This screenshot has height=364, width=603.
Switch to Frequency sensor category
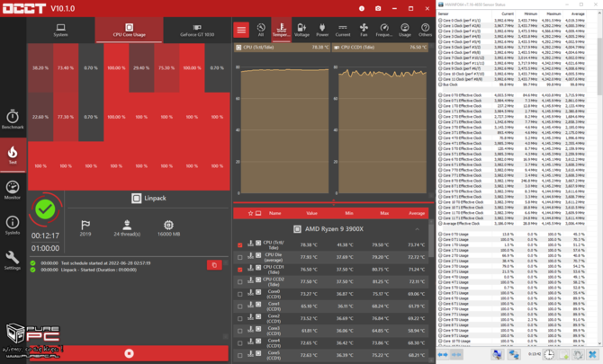click(x=383, y=30)
